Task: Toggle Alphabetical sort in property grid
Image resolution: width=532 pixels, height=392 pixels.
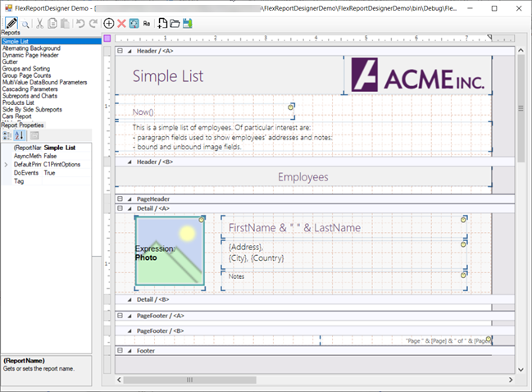Action: click(20, 135)
